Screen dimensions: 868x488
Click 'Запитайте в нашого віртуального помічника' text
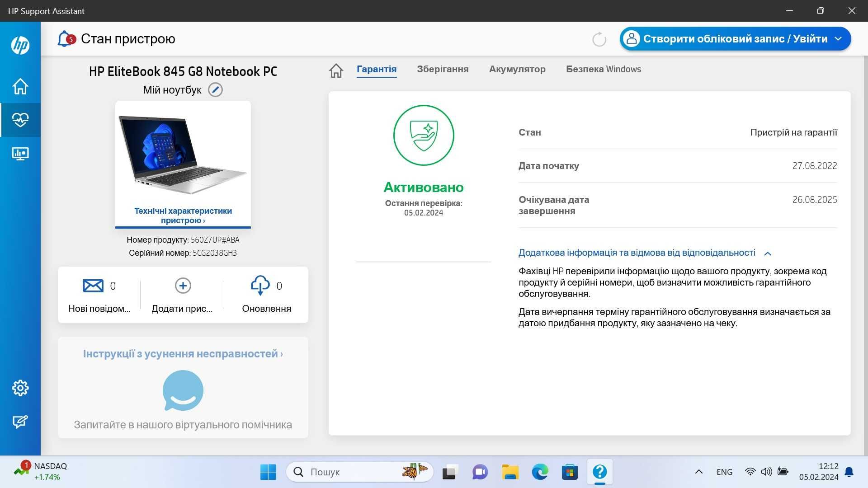183,425
